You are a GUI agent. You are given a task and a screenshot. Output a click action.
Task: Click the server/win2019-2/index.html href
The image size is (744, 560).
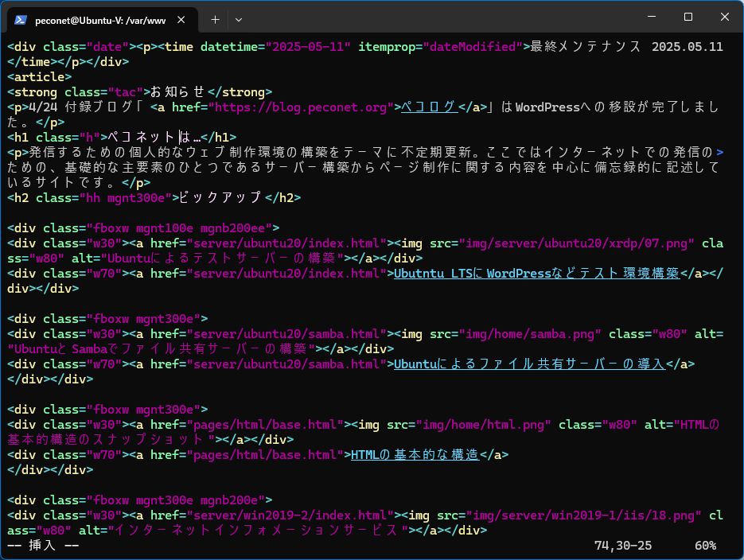click(x=290, y=515)
